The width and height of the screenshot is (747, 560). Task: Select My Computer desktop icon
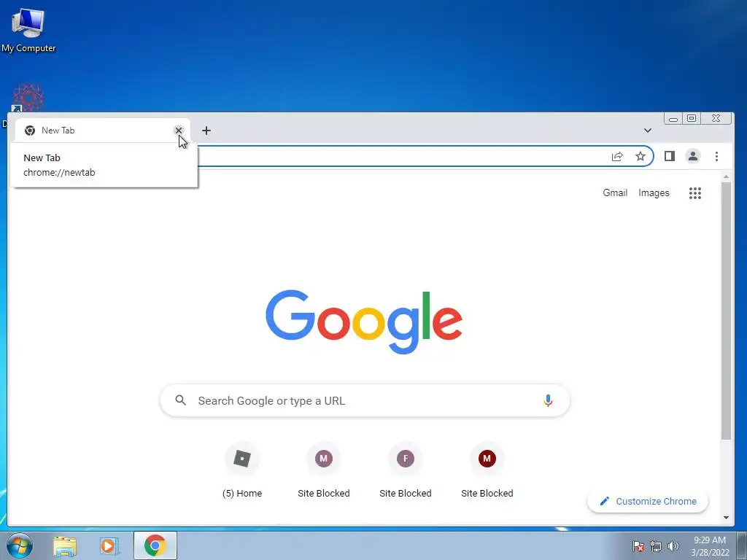[28, 29]
